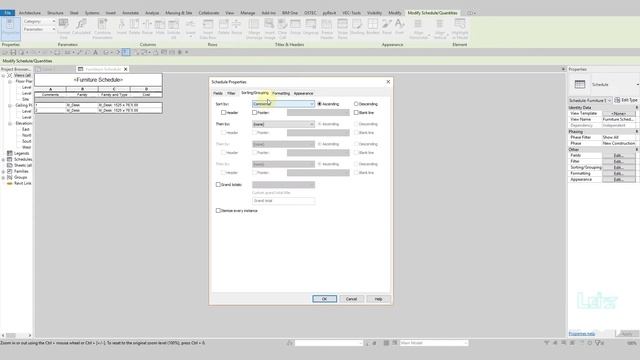Enable the Blank line checkbox for Sort by
The height and width of the screenshot is (360, 640).
click(x=356, y=113)
